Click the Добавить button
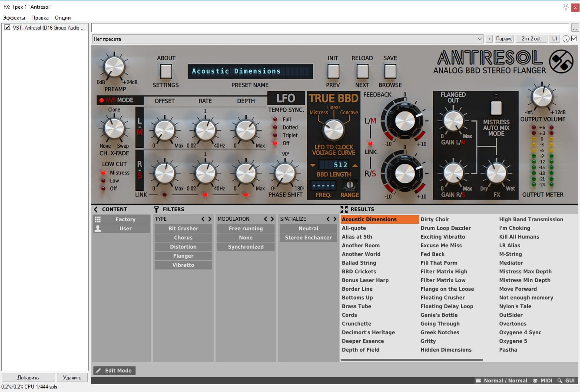This screenshot has width=580, height=392. pyautogui.click(x=28, y=377)
